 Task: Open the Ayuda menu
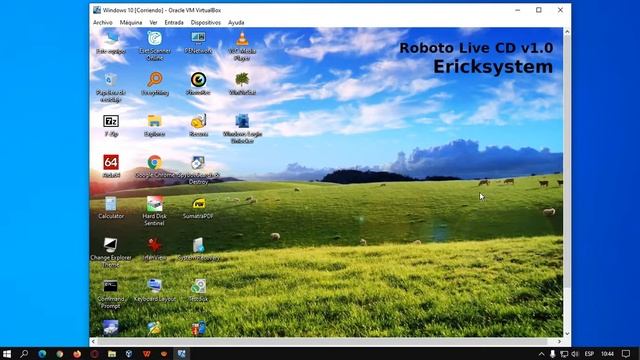(236, 22)
